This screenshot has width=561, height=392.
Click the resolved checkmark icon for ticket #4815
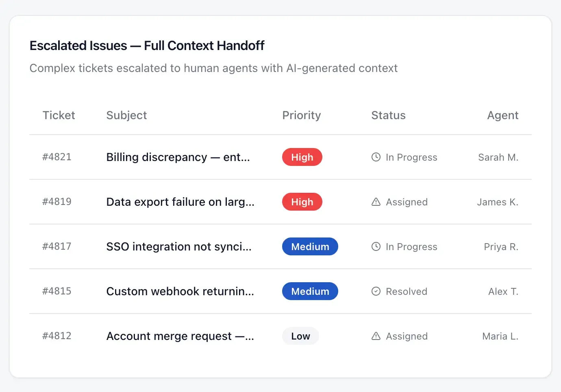coord(376,291)
